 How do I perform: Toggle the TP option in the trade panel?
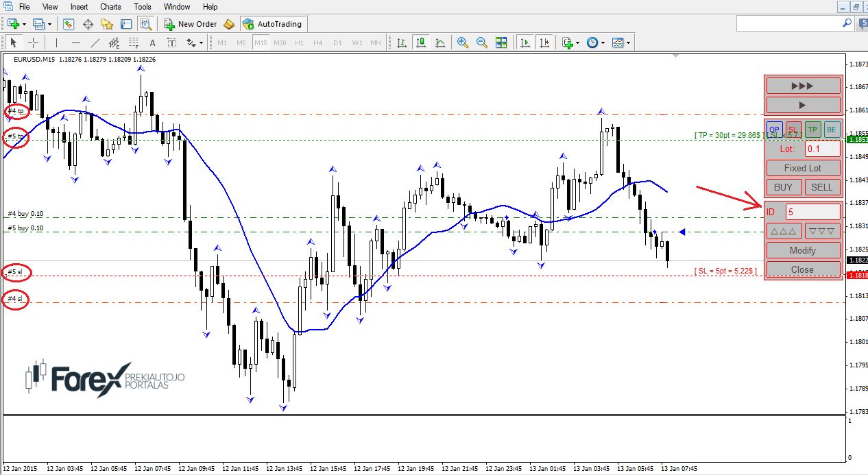pos(812,129)
